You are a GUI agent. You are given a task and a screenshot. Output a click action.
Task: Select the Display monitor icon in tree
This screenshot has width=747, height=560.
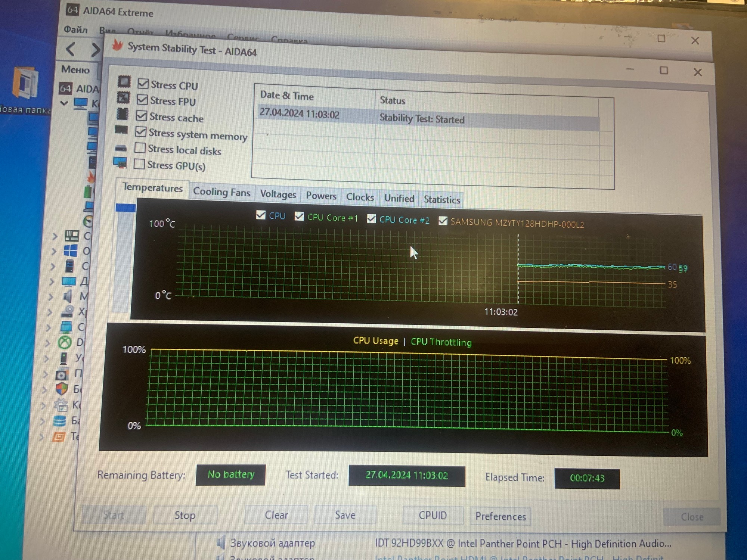[x=69, y=281]
